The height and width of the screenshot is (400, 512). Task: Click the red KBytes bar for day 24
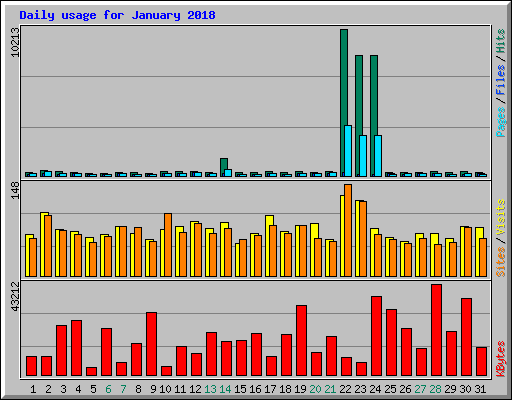coord(376,336)
